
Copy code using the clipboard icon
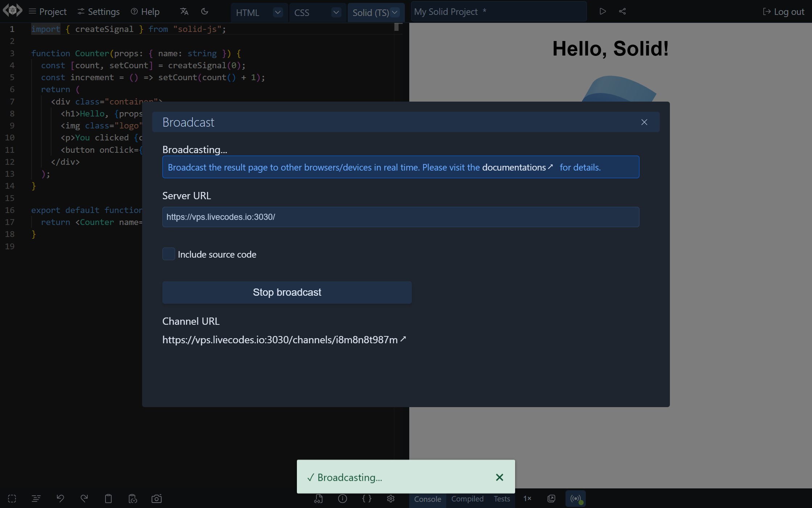[x=108, y=498]
